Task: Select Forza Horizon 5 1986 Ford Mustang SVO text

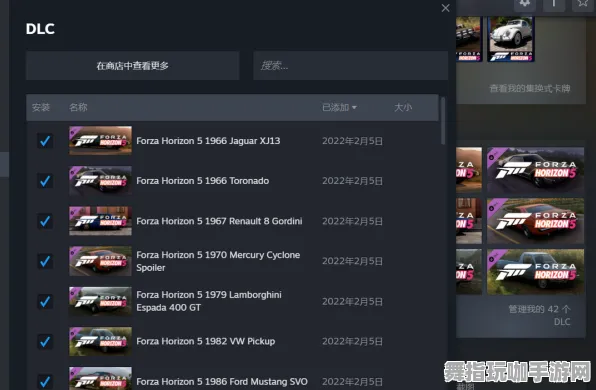Action: click(222, 381)
